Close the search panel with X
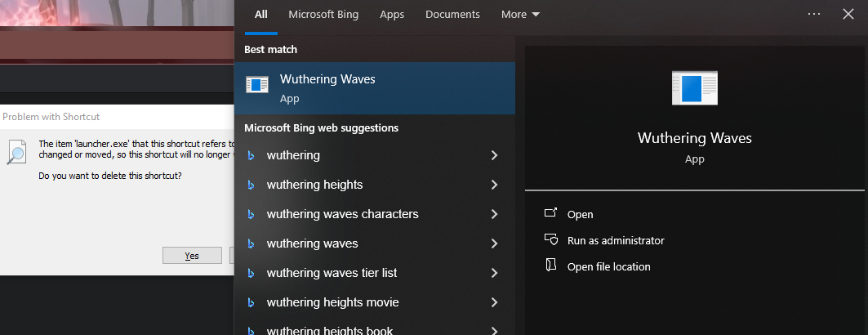 point(848,15)
